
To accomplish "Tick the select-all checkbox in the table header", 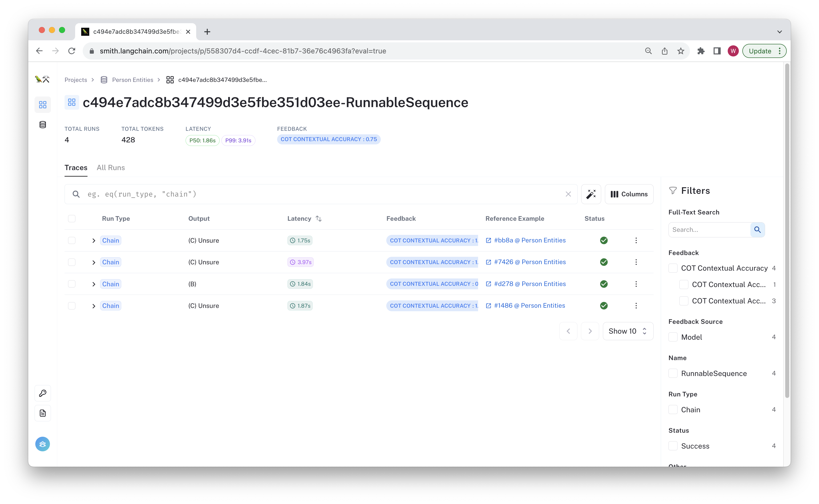I will click(72, 219).
